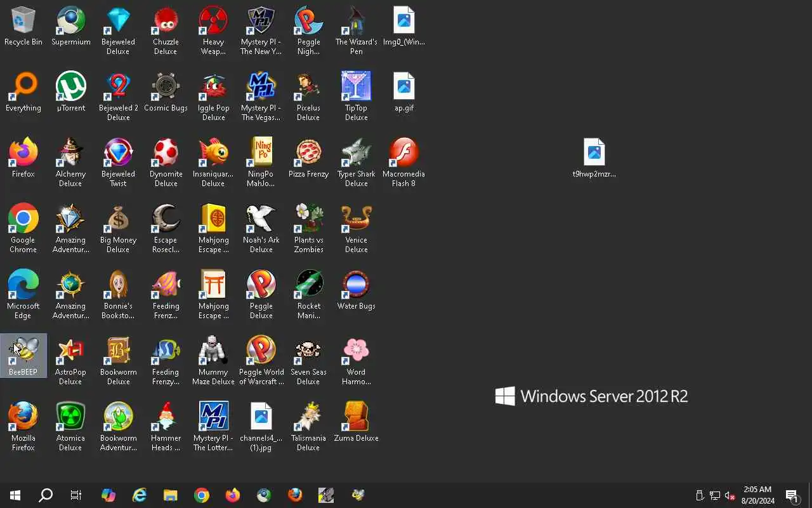Select Mystery PI - The New York shortcut
The height and width of the screenshot is (508, 812).
coord(261,31)
